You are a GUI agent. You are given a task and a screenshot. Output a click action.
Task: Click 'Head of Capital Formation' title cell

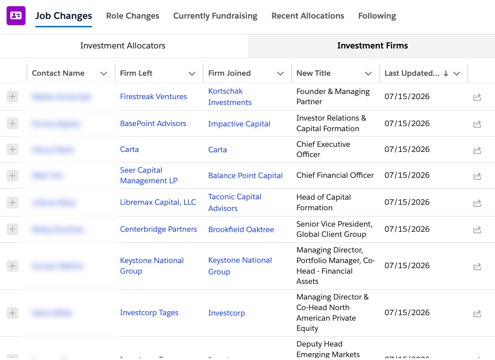click(x=324, y=202)
